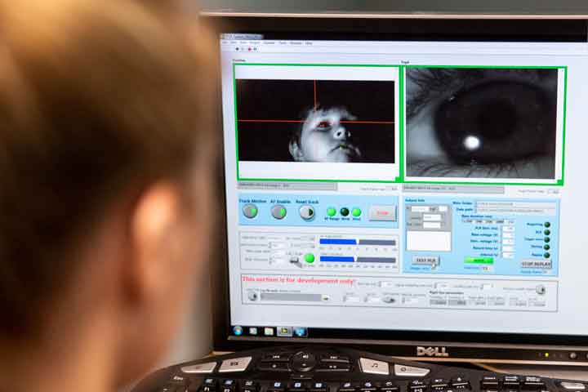Click the pupil camera view
The width and height of the screenshot is (588, 392).
[x=483, y=122]
